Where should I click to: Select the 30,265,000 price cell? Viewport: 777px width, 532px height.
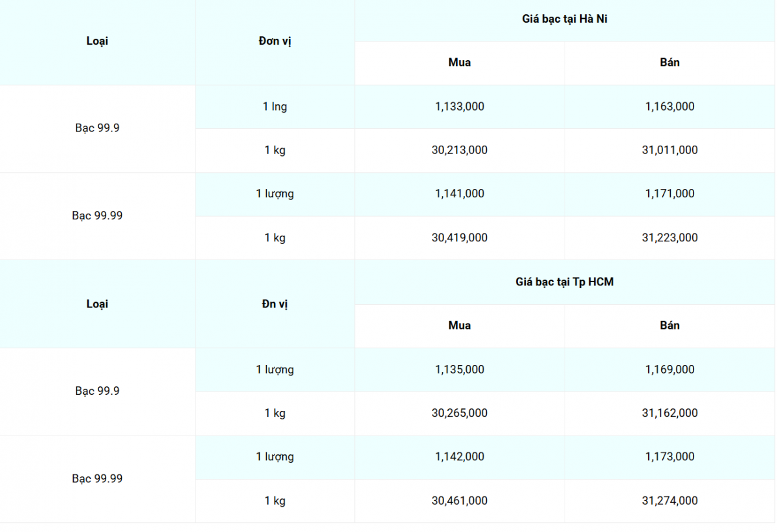(459, 413)
